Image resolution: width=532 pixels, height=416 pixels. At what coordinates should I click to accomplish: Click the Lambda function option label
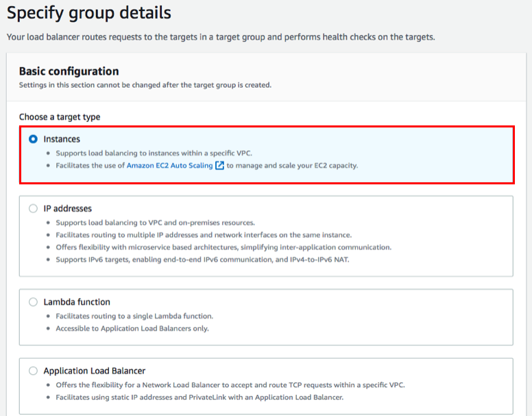point(77,302)
